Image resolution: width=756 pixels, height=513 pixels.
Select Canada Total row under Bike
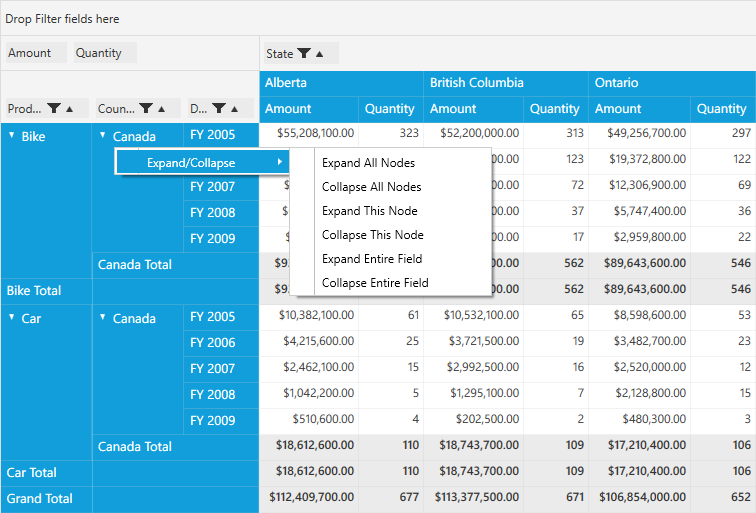pos(176,265)
